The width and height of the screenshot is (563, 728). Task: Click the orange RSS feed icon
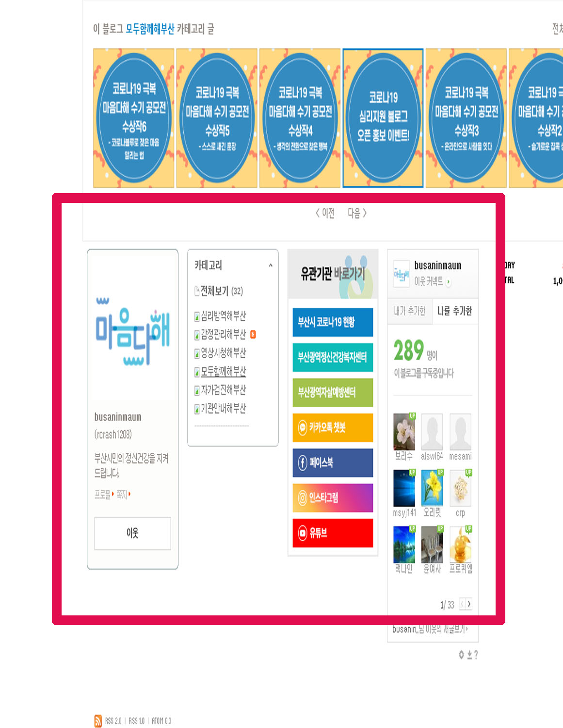point(98,721)
